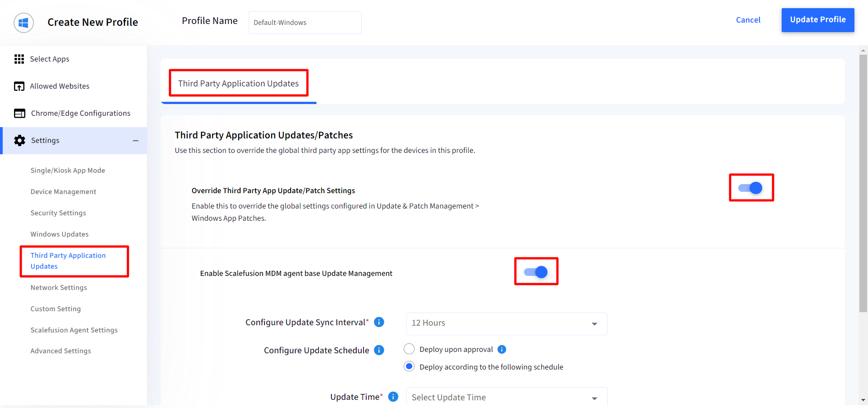Screen dimensions: 868x408
Task: Show info icon next to Update Time
Action: click(393, 397)
